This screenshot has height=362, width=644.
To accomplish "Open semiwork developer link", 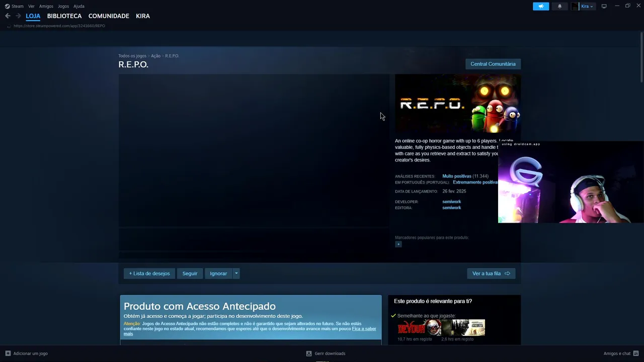I will (452, 202).
